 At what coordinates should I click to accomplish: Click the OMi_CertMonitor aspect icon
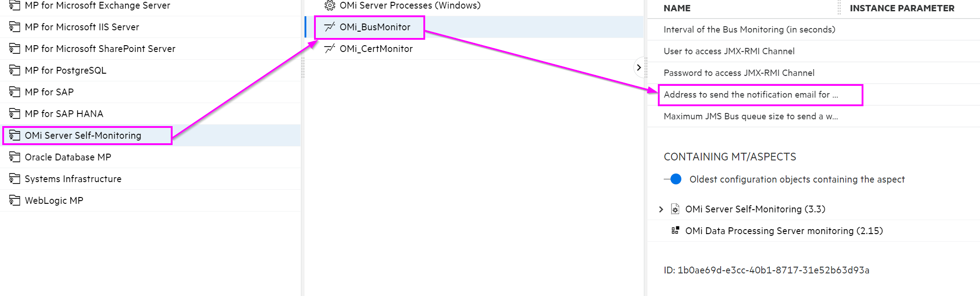point(330,49)
